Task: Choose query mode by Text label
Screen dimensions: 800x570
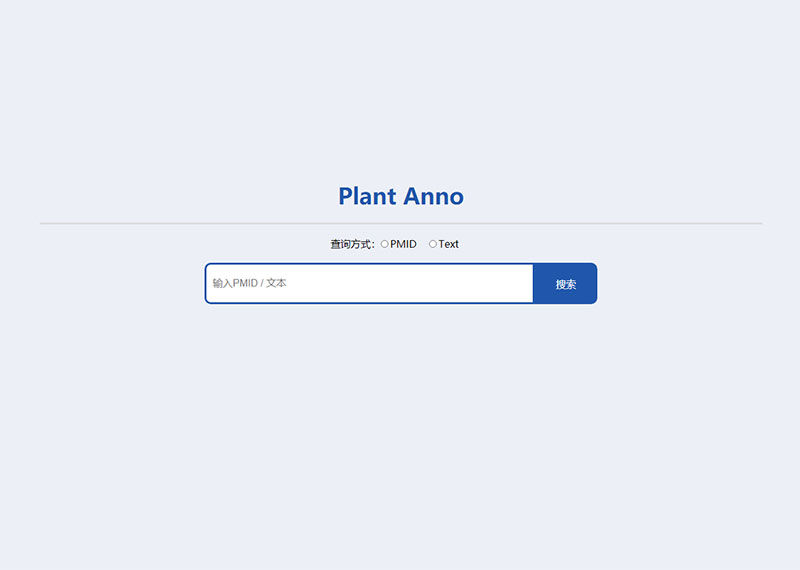Action: click(x=448, y=244)
